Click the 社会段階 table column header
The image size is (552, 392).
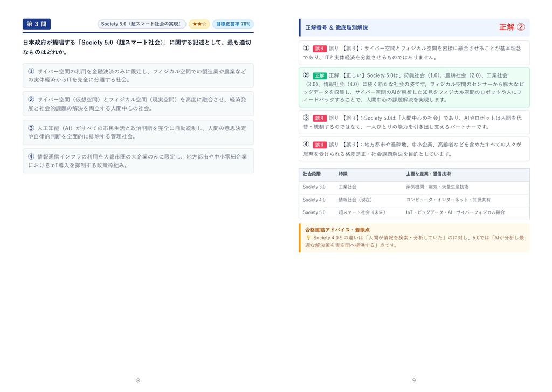click(x=312, y=174)
